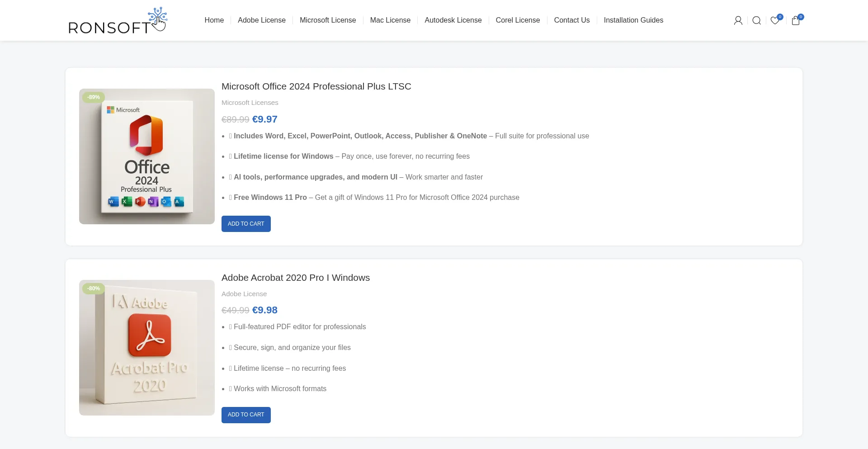Open Microsoft Licenses category link
This screenshot has height=449, width=868.
click(250, 103)
